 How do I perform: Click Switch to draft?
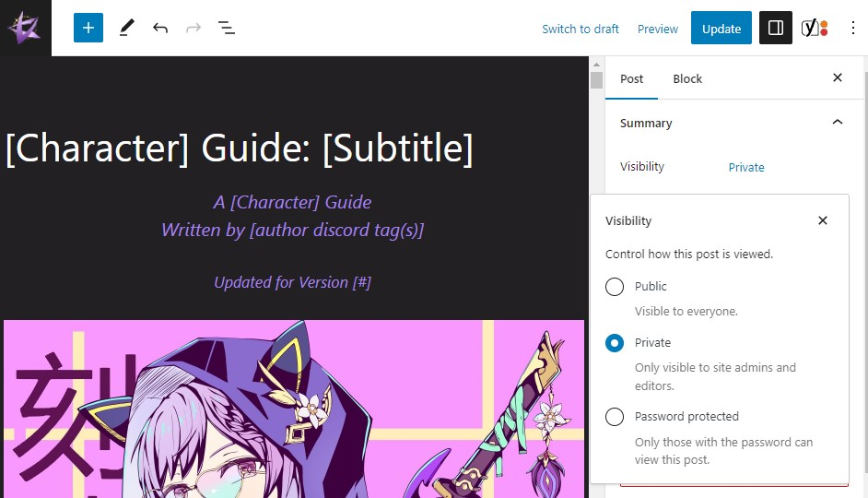point(581,29)
